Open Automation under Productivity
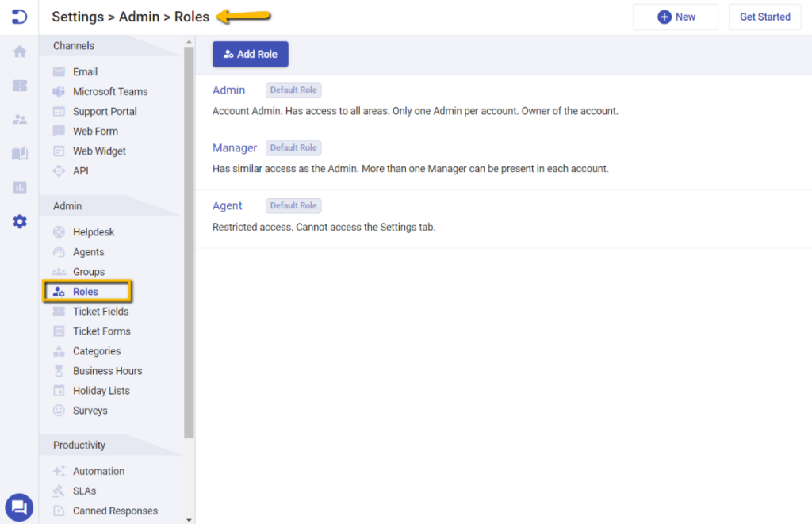This screenshot has width=812, height=524. 98,471
